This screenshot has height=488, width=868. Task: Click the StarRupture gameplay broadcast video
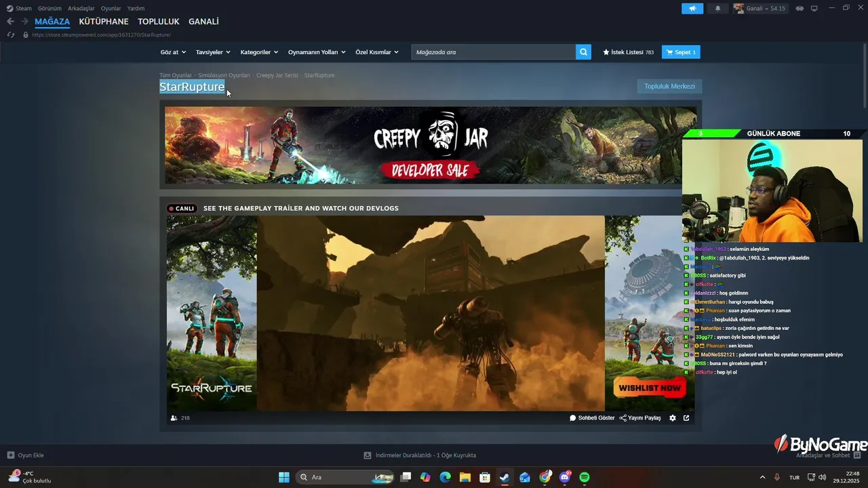coord(431,313)
